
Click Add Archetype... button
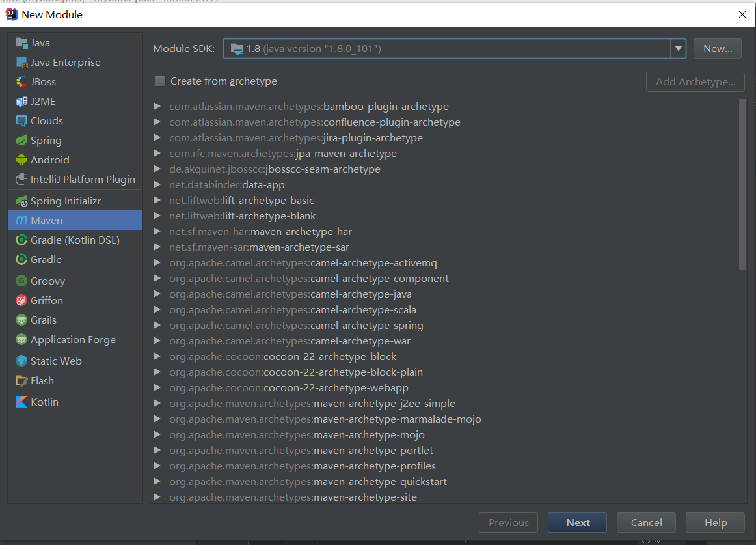click(695, 81)
